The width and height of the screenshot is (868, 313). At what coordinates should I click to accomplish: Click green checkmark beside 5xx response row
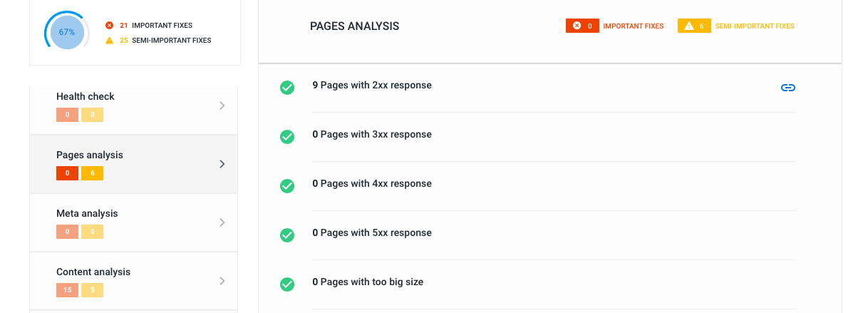(287, 235)
